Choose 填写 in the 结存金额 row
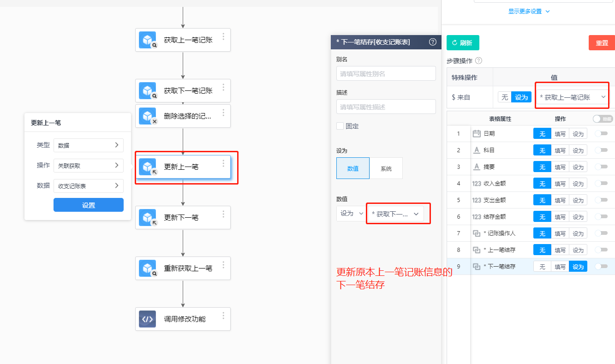This screenshot has height=364, width=615. [560, 217]
